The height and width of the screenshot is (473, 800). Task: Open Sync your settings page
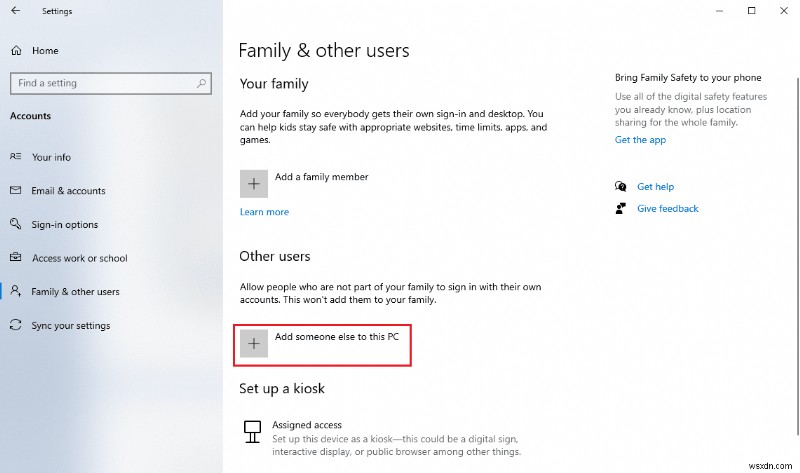tap(71, 326)
